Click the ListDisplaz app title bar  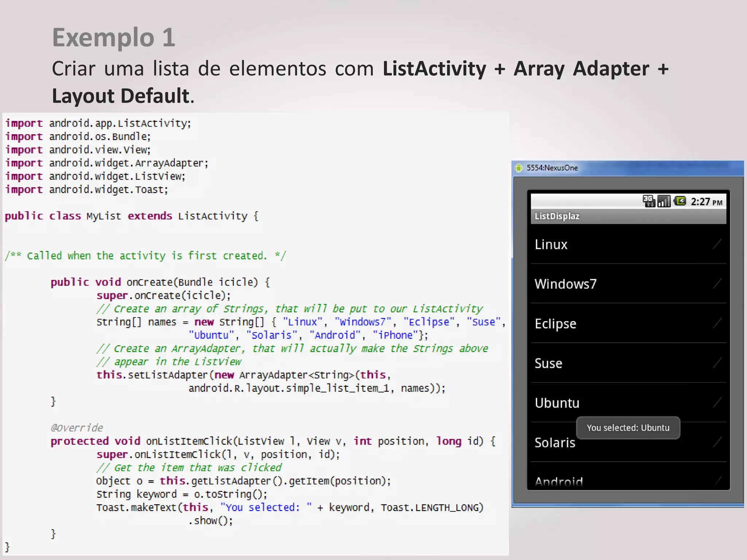tap(628, 216)
